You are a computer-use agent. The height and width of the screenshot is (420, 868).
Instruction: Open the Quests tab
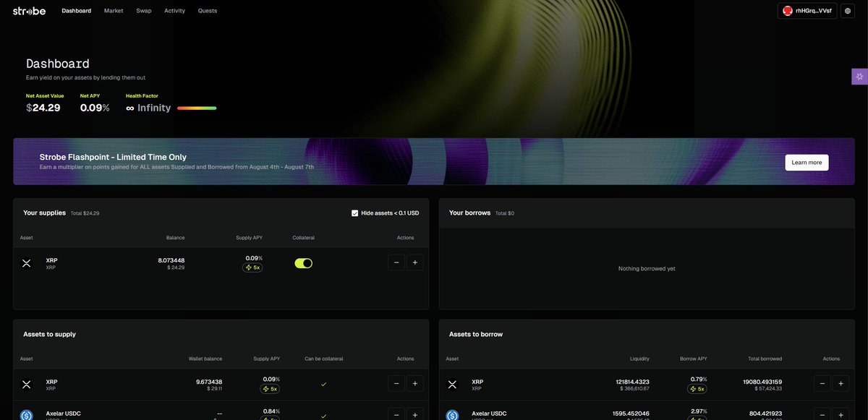click(208, 11)
